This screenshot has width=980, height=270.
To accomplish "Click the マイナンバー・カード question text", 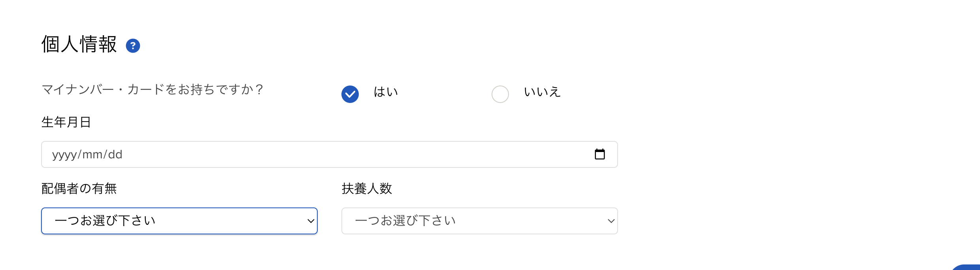I will click(x=153, y=89).
